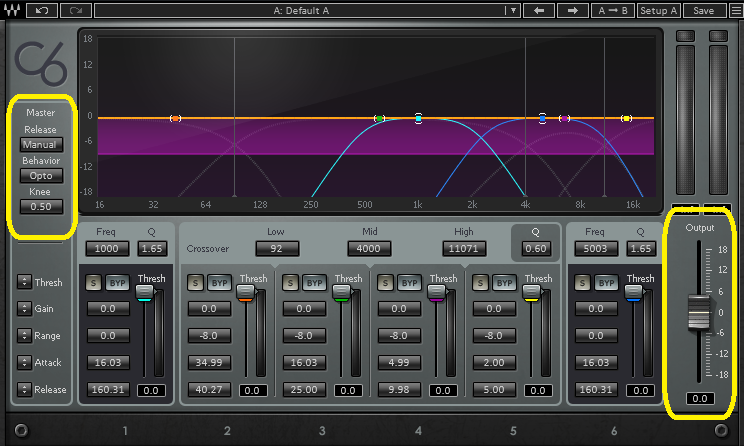The image size is (744, 446).
Task: Go to the next preset with right arrow
Action: [x=572, y=10]
